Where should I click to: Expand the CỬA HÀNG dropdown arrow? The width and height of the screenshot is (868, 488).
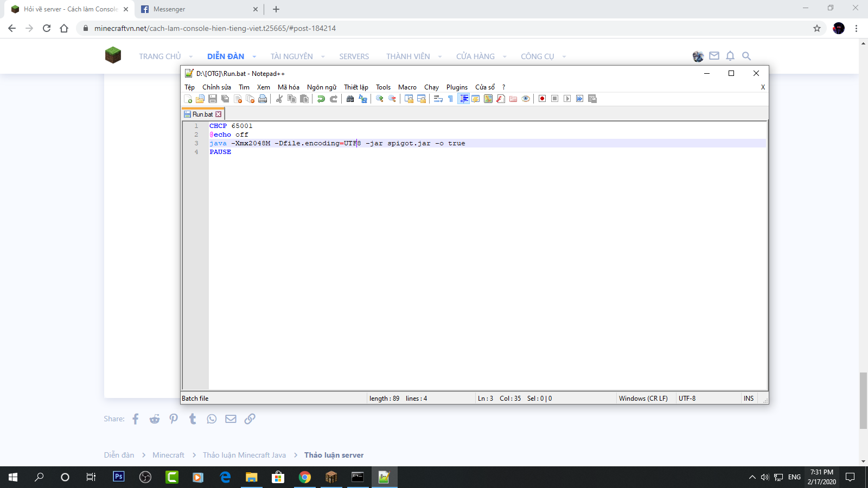[x=505, y=56]
